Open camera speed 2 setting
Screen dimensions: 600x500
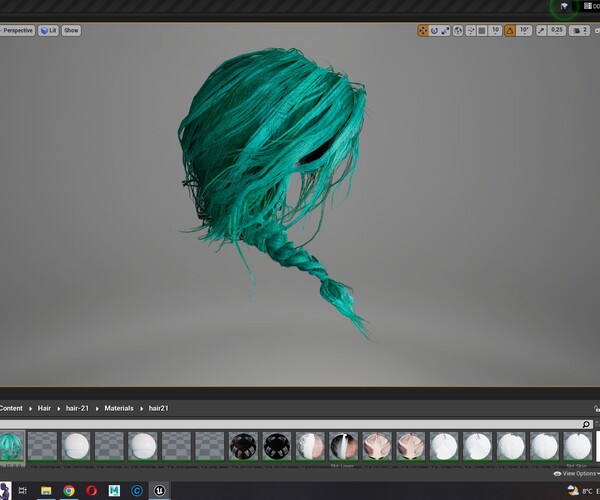[579, 31]
